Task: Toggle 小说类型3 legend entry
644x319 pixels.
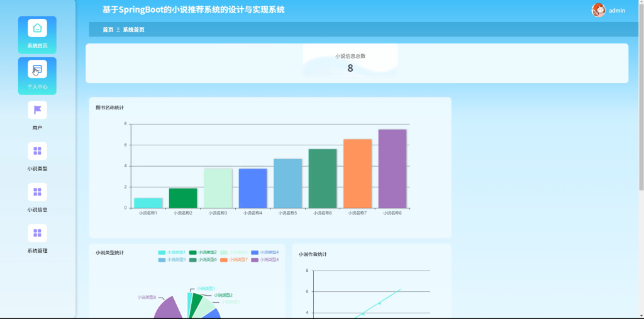Action: (234, 252)
